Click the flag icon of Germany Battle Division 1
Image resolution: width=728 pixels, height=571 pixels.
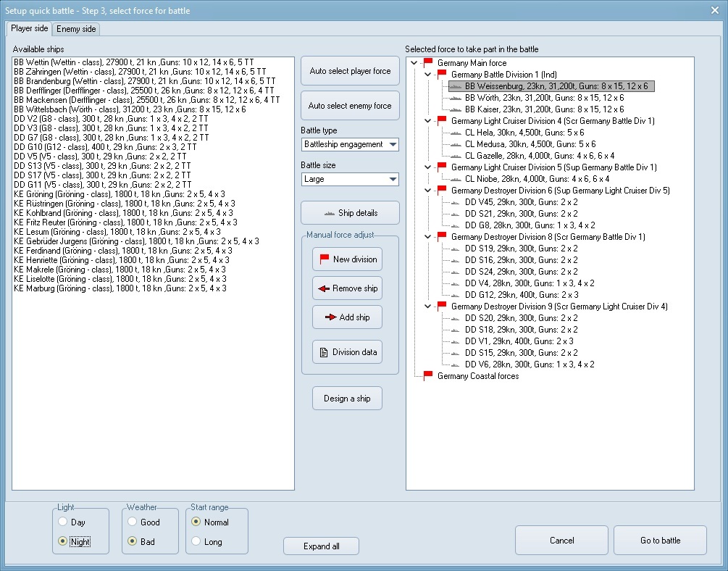[x=442, y=75]
